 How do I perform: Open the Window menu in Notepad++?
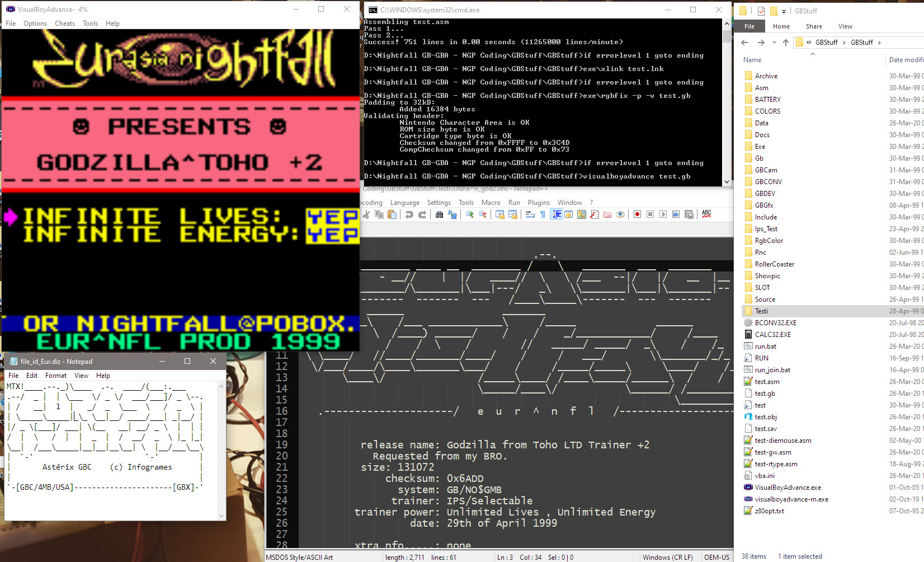point(570,203)
